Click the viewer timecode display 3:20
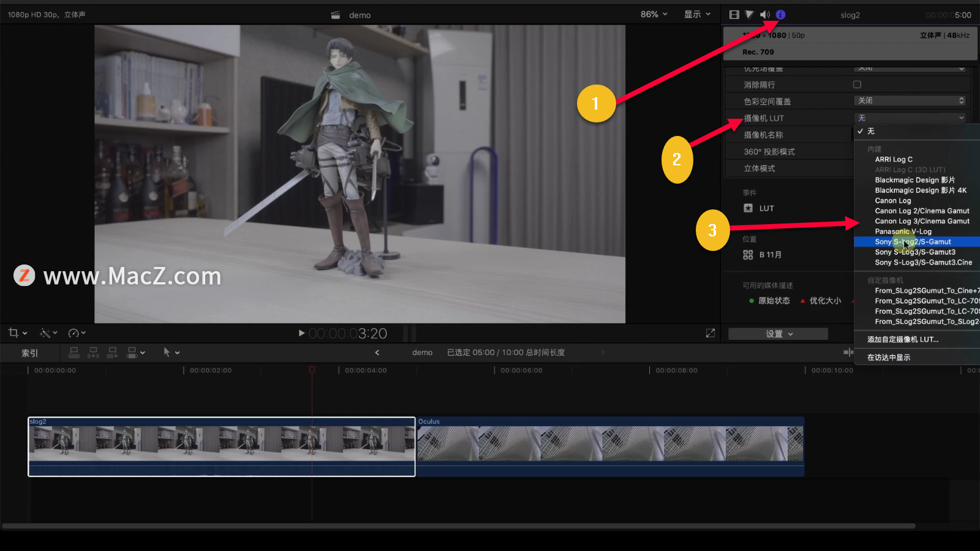Screen dimensions: 980x551 point(347,334)
